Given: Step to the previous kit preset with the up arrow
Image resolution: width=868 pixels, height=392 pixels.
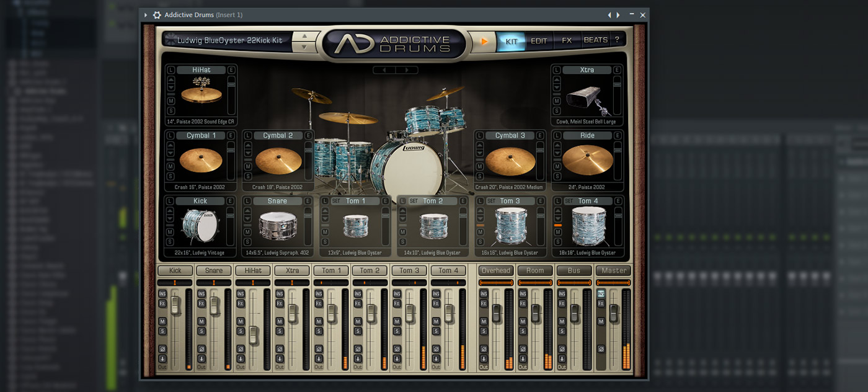Looking at the screenshot, I should (x=304, y=35).
